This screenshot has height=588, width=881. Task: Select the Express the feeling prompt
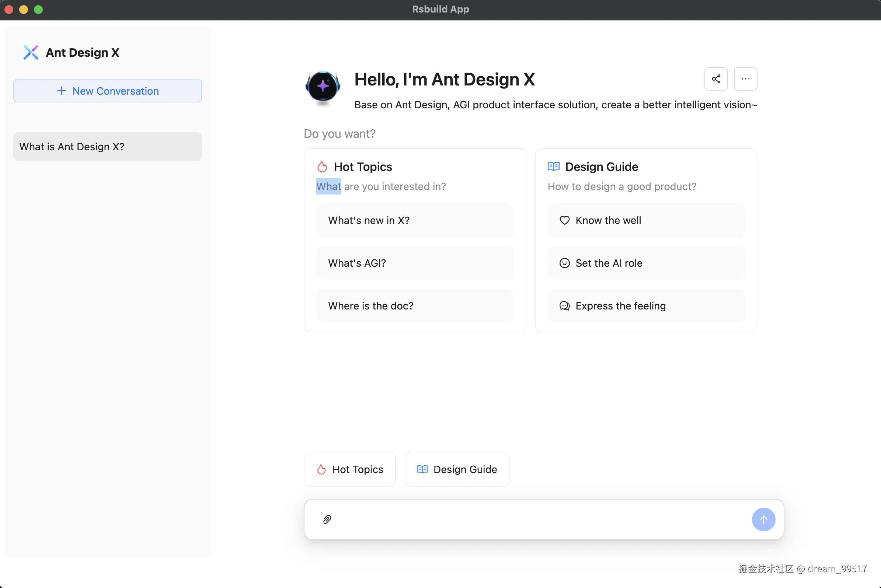646,306
